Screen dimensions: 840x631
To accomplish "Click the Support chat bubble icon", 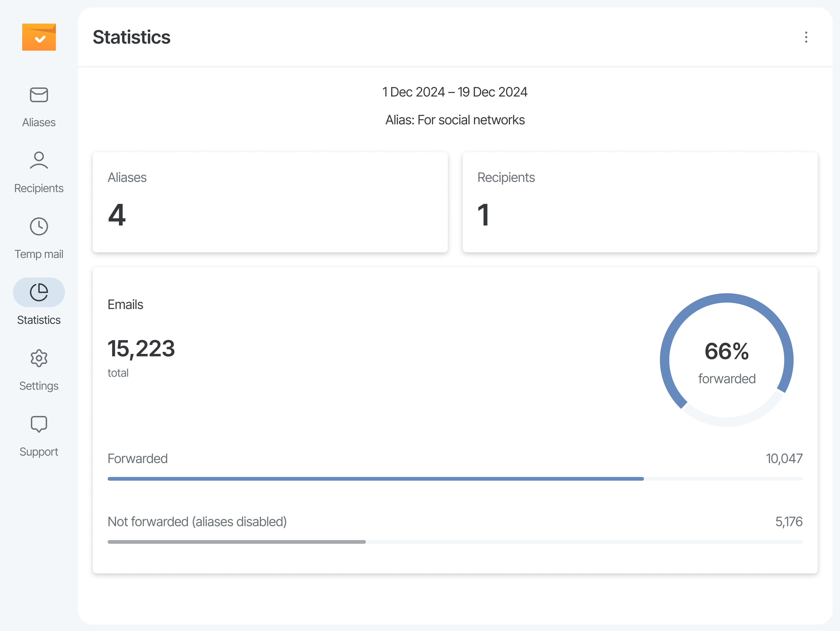I will pos(39,424).
